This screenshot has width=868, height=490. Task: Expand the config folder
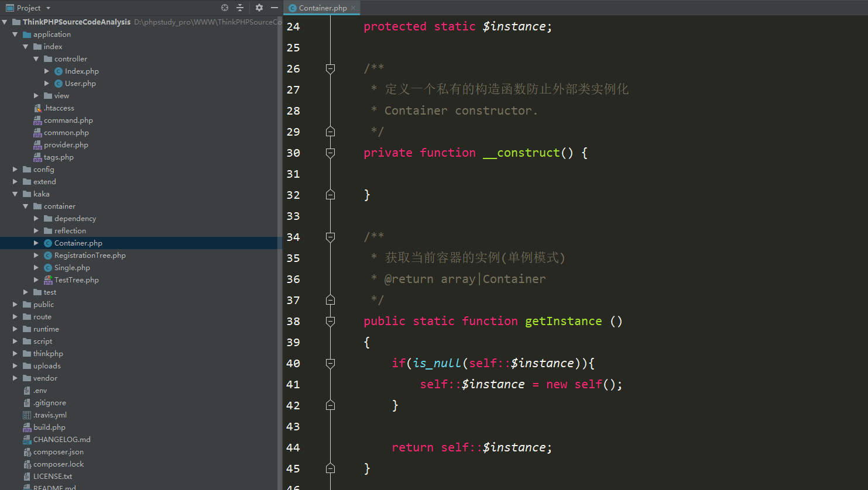pyautogui.click(x=15, y=170)
